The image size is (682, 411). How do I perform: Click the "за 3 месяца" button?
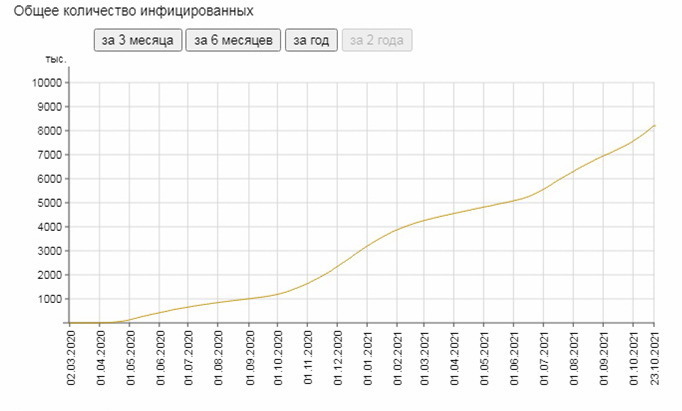(x=138, y=41)
